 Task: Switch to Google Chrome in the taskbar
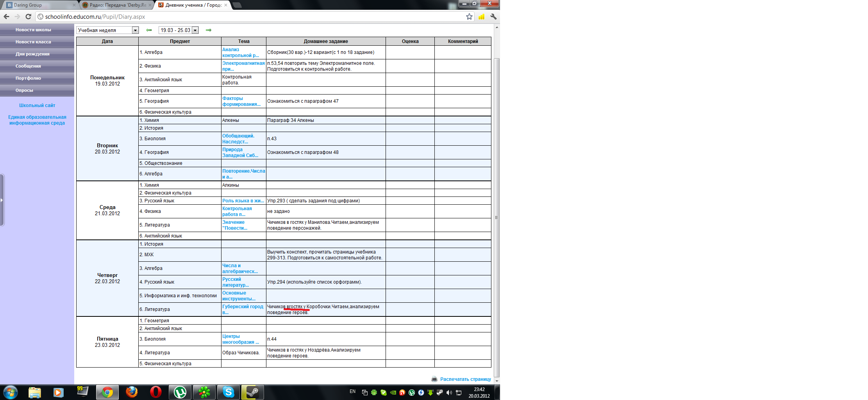tap(107, 392)
